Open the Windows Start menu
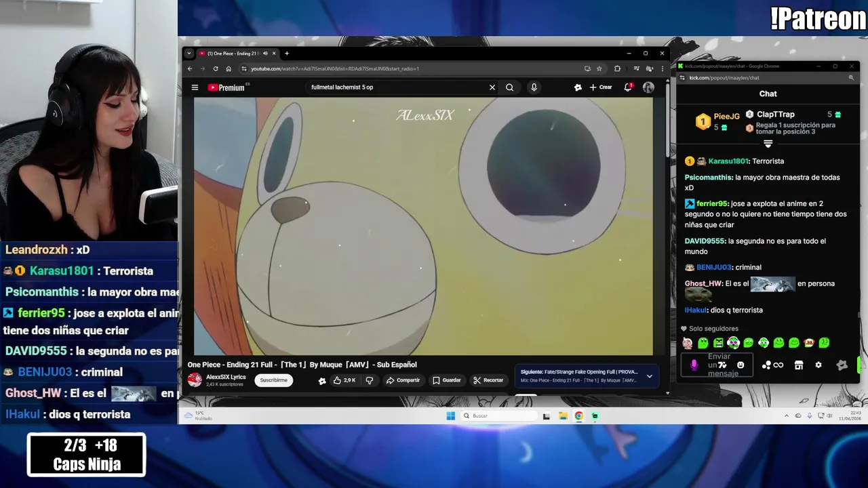The height and width of the screenshot is (488, 868). point(450,415)
